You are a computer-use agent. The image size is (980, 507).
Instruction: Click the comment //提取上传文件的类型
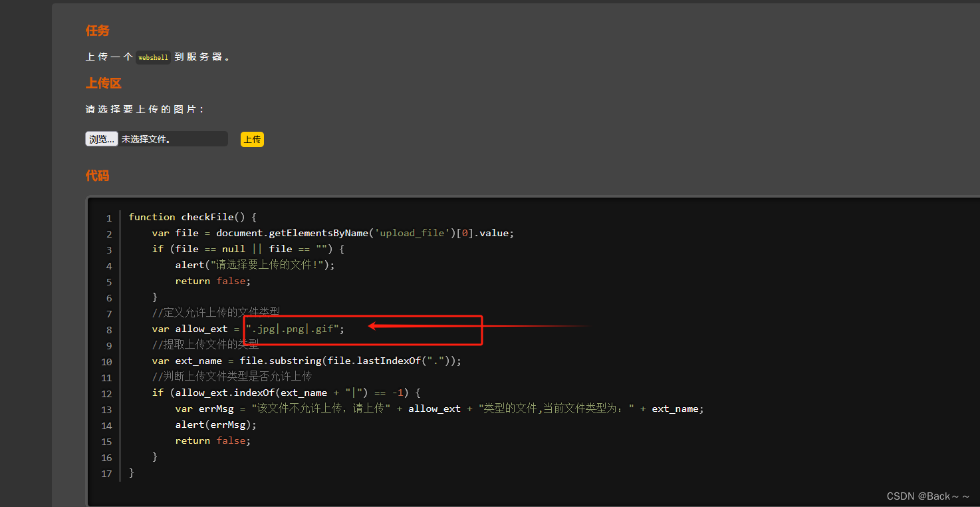coord(205,345)
